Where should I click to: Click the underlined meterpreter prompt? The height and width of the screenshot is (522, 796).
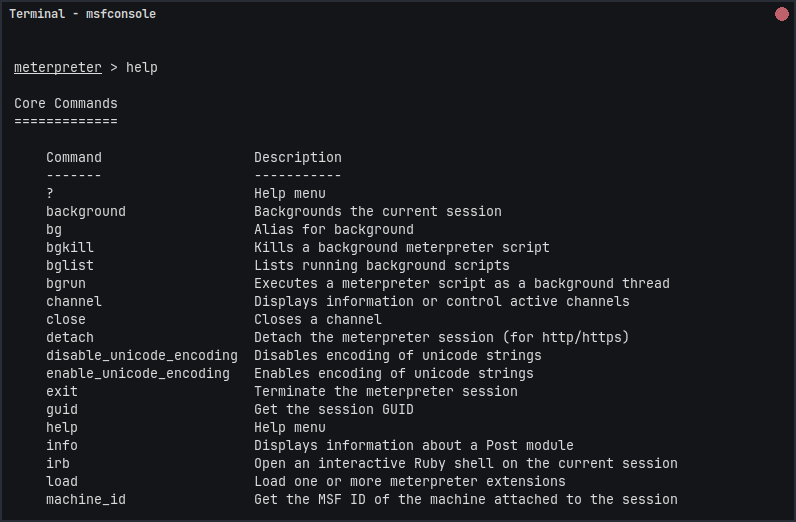coord(58,68)
